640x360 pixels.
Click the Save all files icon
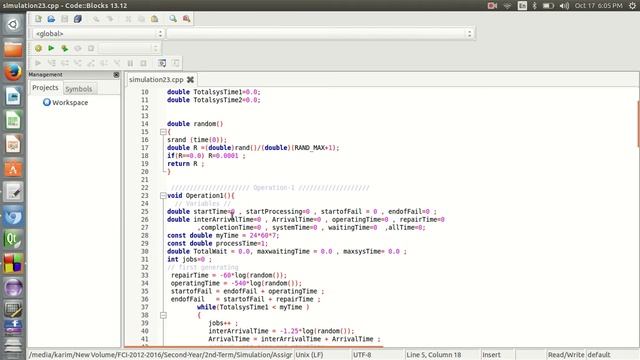click(x=78, y=19)
